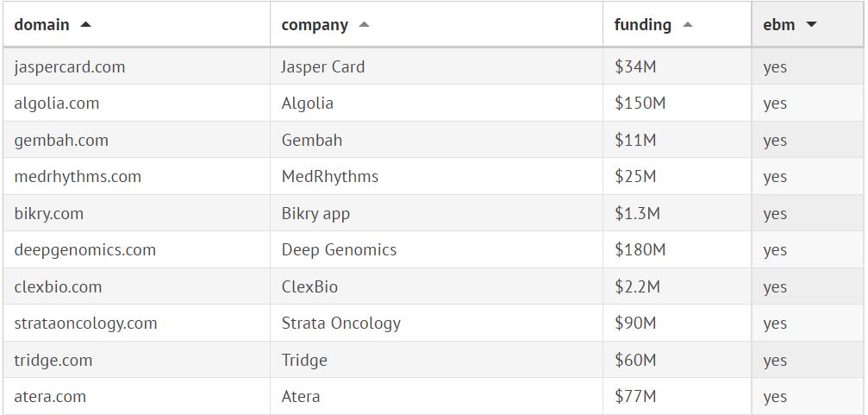868x415 pixels.
Task: Click the company column sort arrow
Action: (x=364, y=25)
